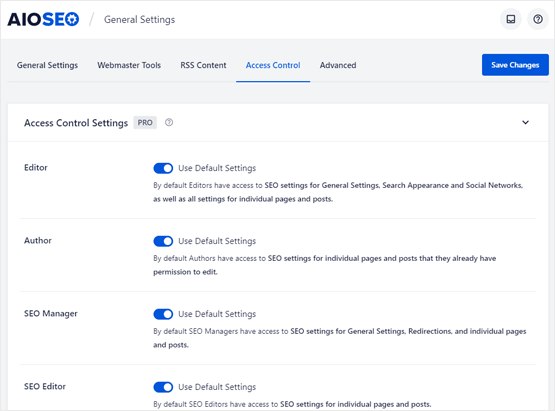Disable SEO Manager default settings toggle
Image resolution: width=555 pixels, height=411 pixels.
(x=163, y=314)
